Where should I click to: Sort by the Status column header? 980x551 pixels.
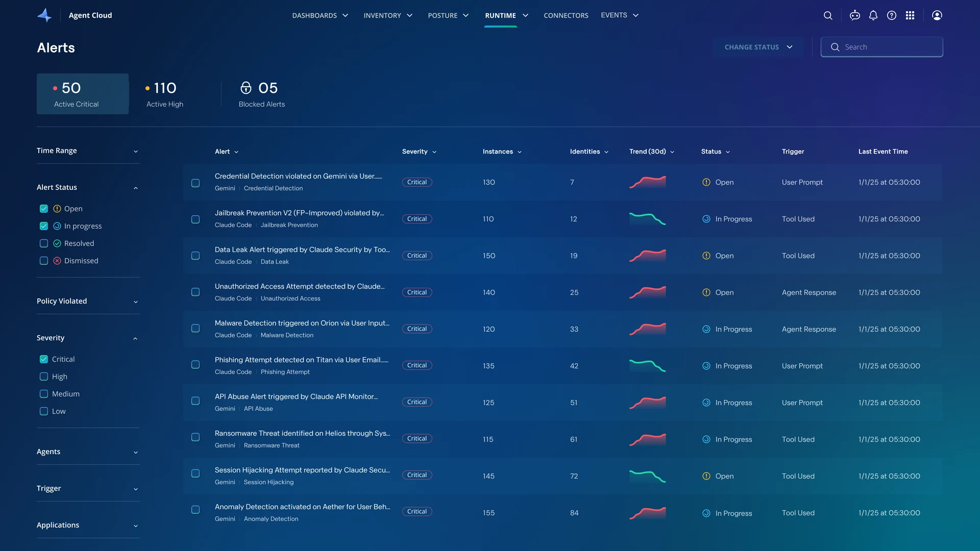click(716, 152)
